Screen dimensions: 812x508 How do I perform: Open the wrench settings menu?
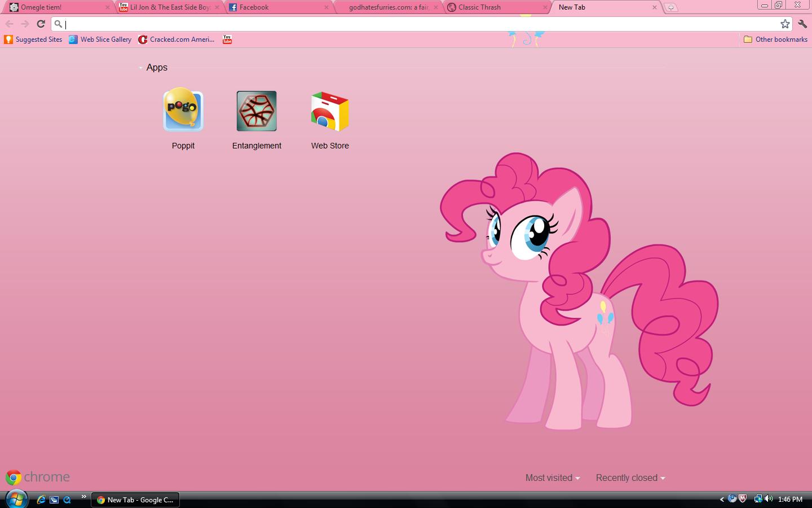point(802,24)
